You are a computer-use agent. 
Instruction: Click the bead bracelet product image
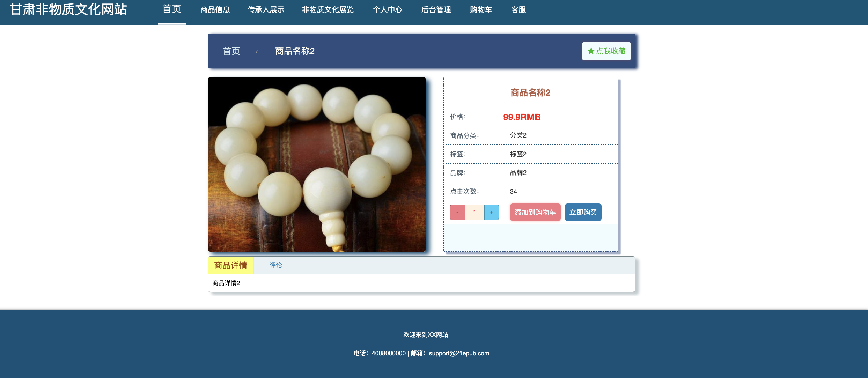317,164
